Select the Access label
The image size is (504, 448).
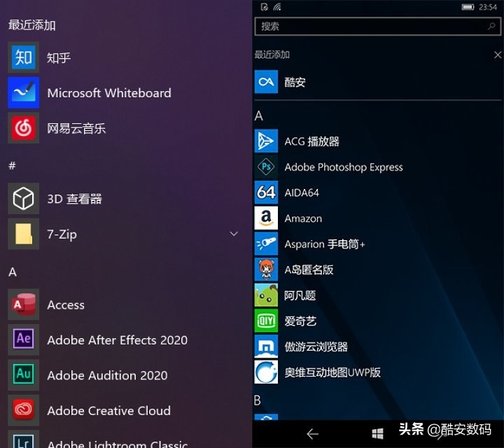click(66, 305)
